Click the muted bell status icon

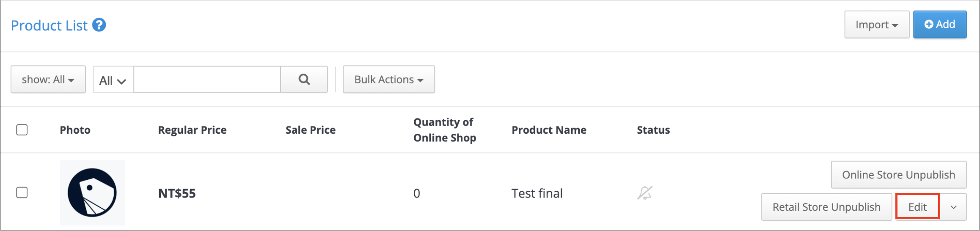pos(645,193)
